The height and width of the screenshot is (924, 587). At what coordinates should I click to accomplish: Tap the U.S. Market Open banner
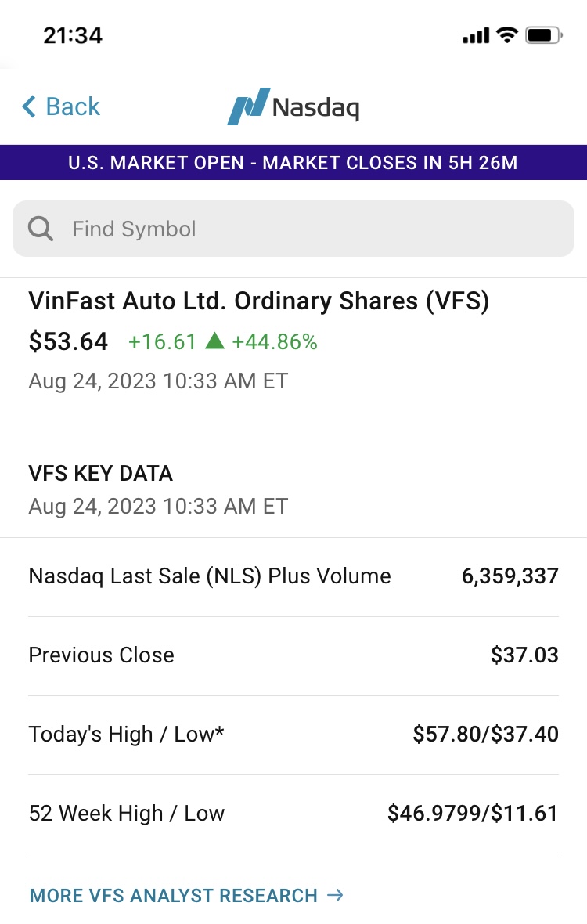click(293, 163)
